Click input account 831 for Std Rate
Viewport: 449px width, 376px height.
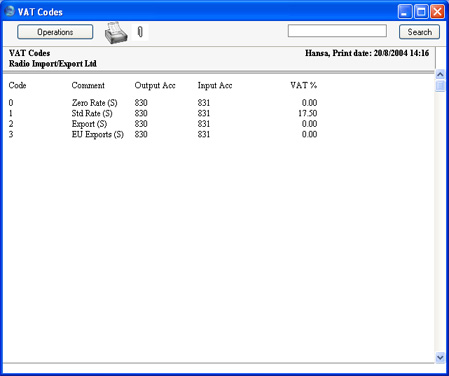(x=204, y=113)
